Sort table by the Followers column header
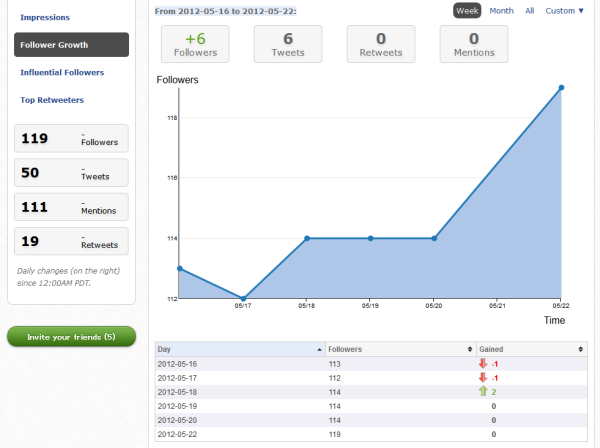 401,349
